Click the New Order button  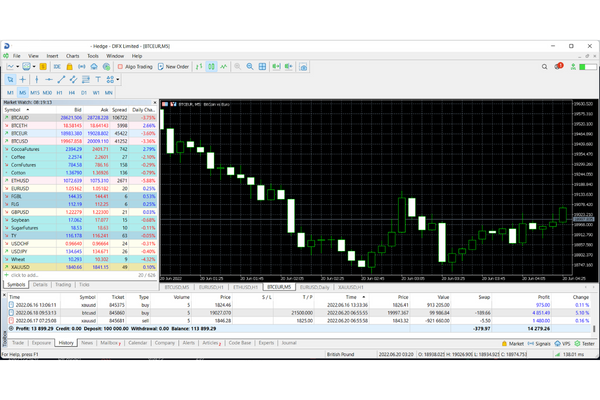tap(173, 67)
